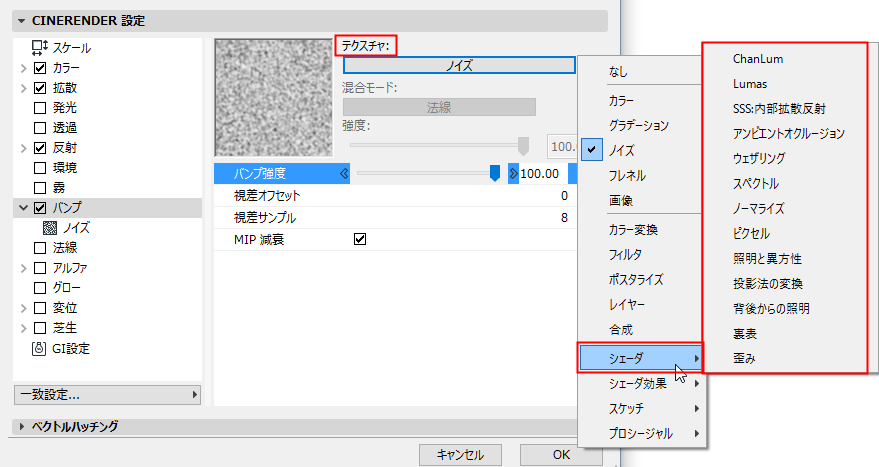Click the バンプ強度 value field 100.00

pyautogui.click(x=543, y=174)
